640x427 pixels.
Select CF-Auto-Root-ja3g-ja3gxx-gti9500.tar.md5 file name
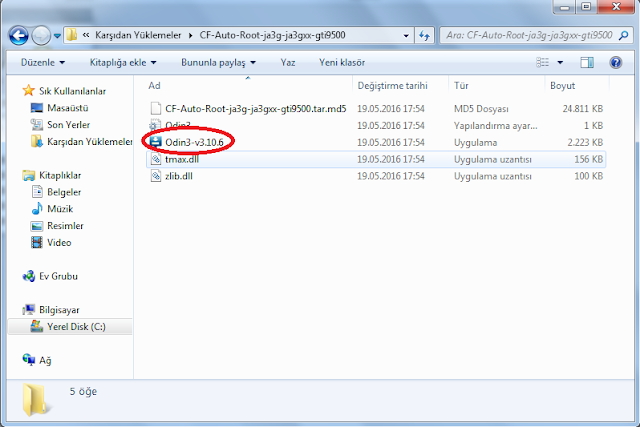coord(256,109)
